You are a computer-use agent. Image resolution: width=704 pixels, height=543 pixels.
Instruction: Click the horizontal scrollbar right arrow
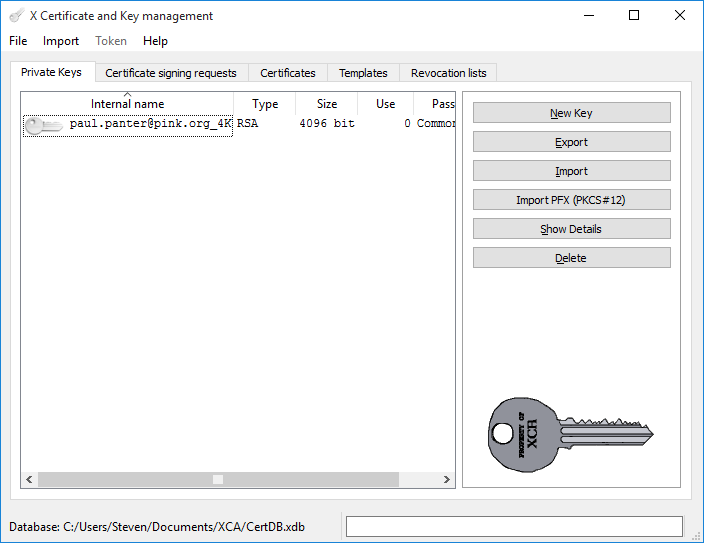[x=447, y=480]
